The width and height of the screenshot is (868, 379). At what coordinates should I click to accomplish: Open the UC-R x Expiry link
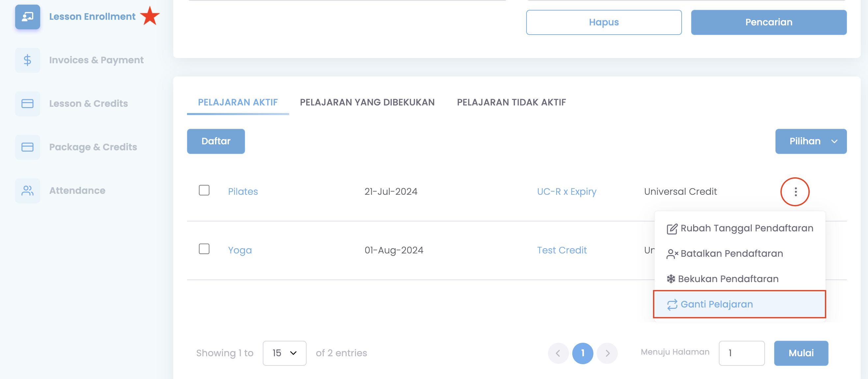pos(566,191)
